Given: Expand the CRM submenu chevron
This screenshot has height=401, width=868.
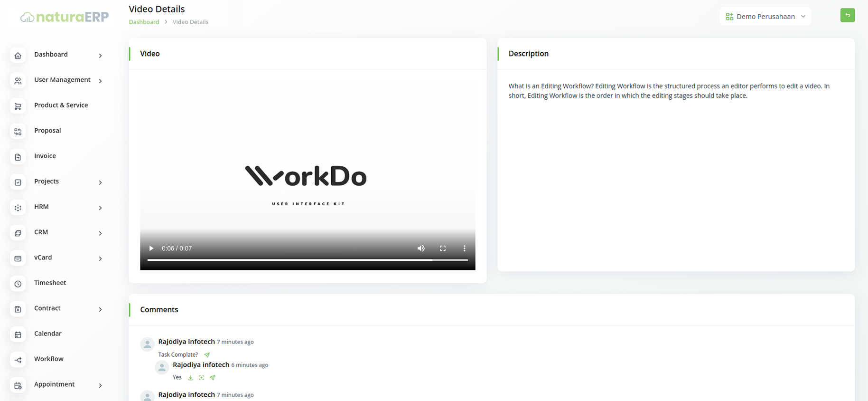Looking at the screenshot, I should (100, 233).
